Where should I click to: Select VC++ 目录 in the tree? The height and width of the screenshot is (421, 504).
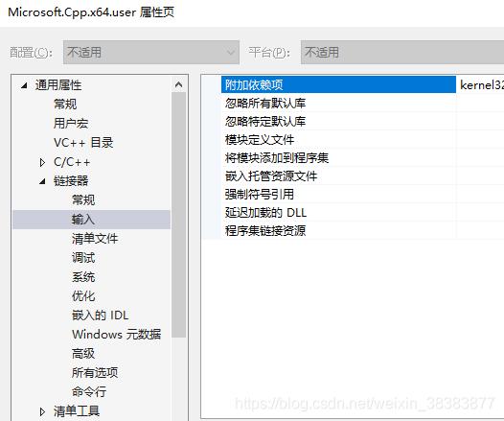click(83, 143)
